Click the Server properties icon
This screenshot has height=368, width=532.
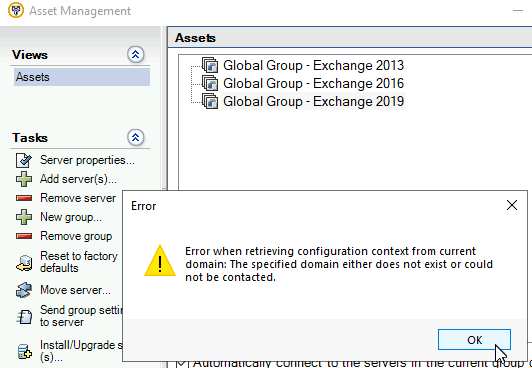click(24, 160)
